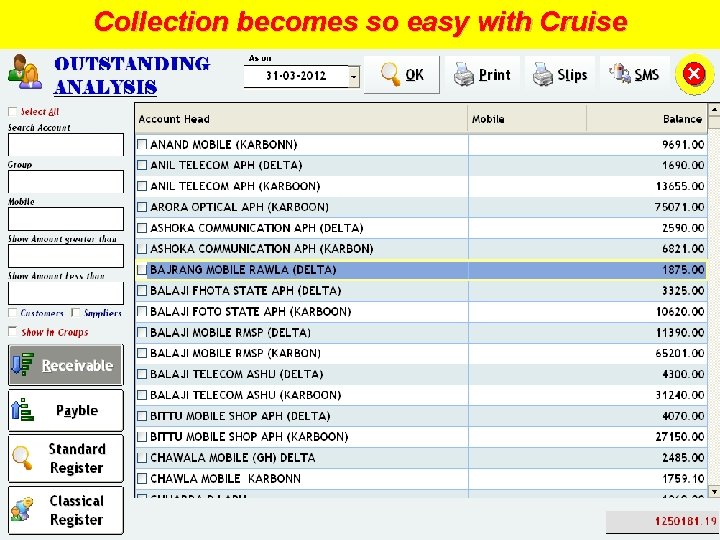
Task: Toggle the Suppliers checkbox
Action: tap(76, 313)
